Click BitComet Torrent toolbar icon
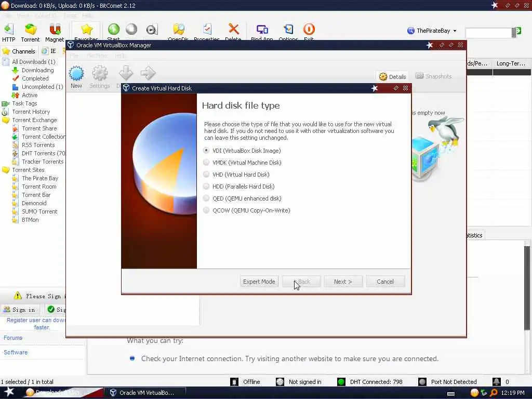Viewport: 532px width, 399px height. pos(31,33)
